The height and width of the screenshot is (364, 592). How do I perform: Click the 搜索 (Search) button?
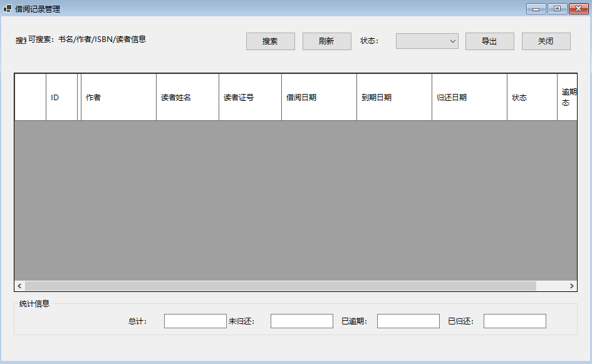pos(270,41)
